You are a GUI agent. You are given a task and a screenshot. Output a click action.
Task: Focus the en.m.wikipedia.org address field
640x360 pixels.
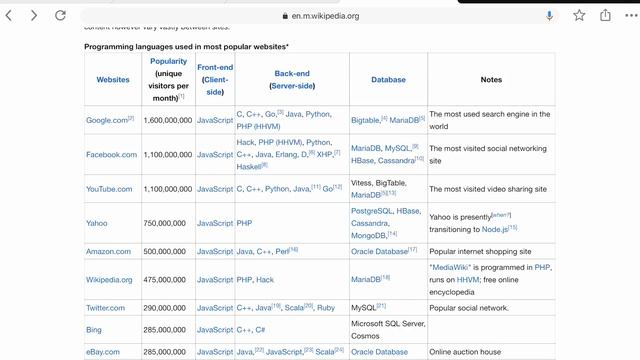pos(320,16)
